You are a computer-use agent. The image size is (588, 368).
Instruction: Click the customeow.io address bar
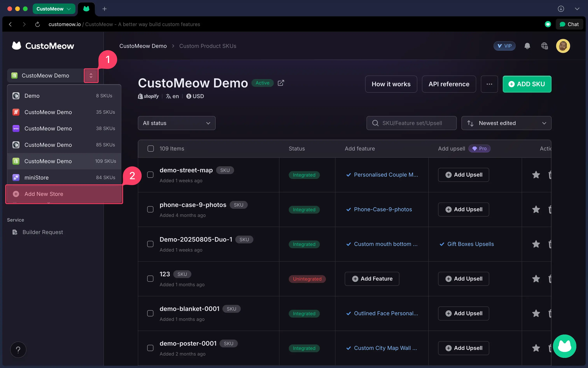[124, 24]
